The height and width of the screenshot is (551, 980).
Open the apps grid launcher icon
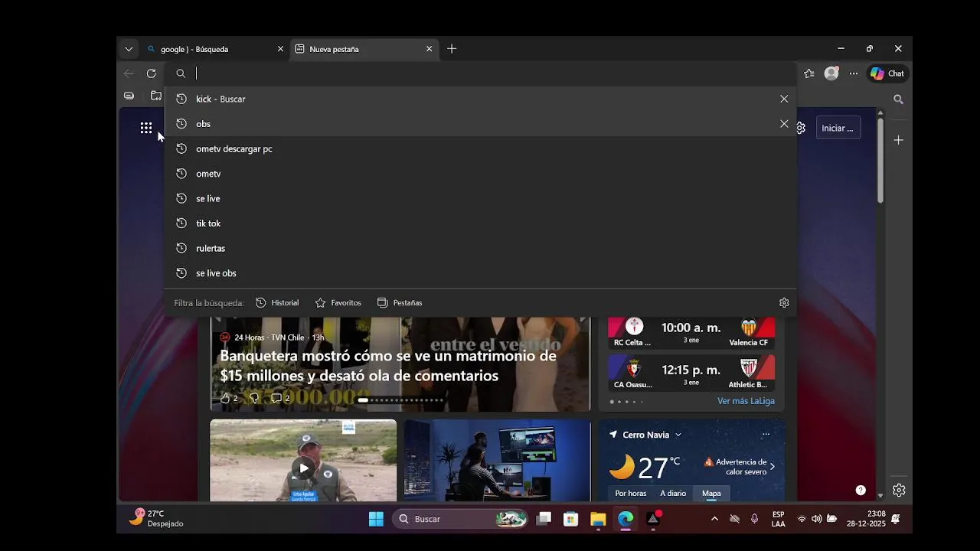[146, 128]
